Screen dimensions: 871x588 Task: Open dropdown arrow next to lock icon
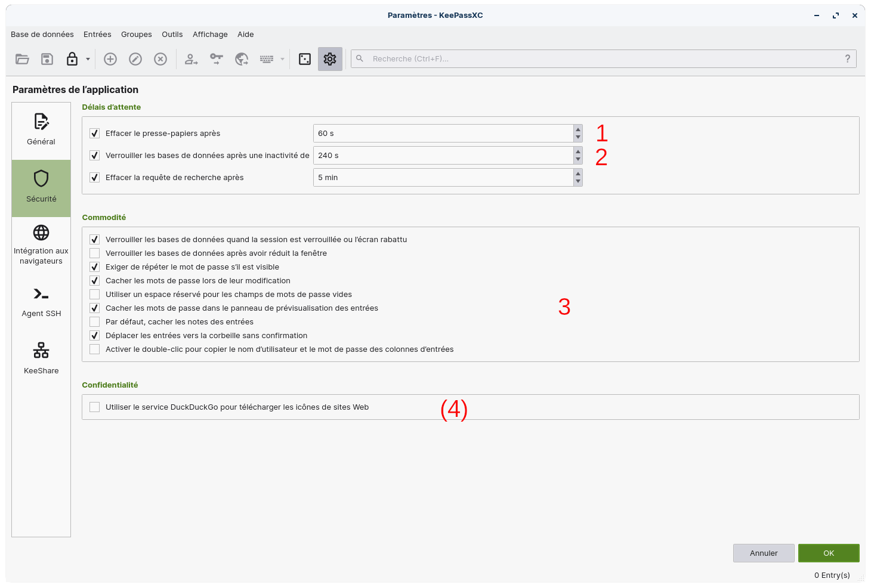tap(88, 59)
